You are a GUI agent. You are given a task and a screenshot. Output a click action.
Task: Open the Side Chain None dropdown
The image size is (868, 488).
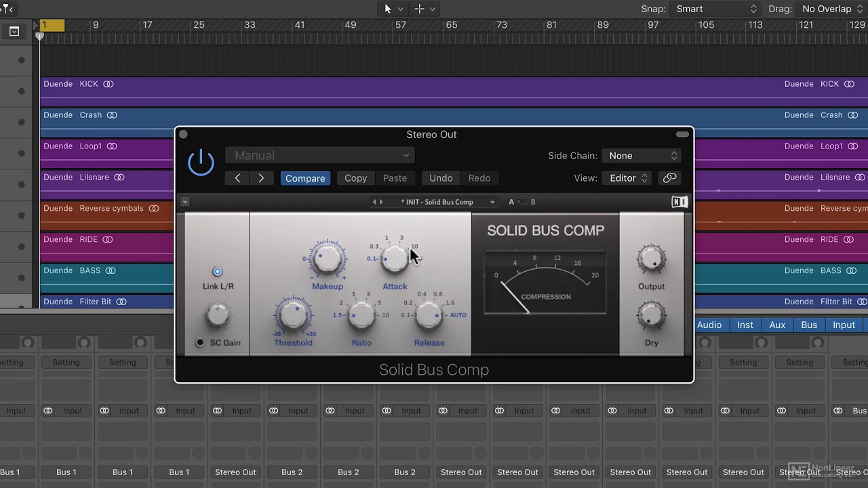tap(642, 156)
